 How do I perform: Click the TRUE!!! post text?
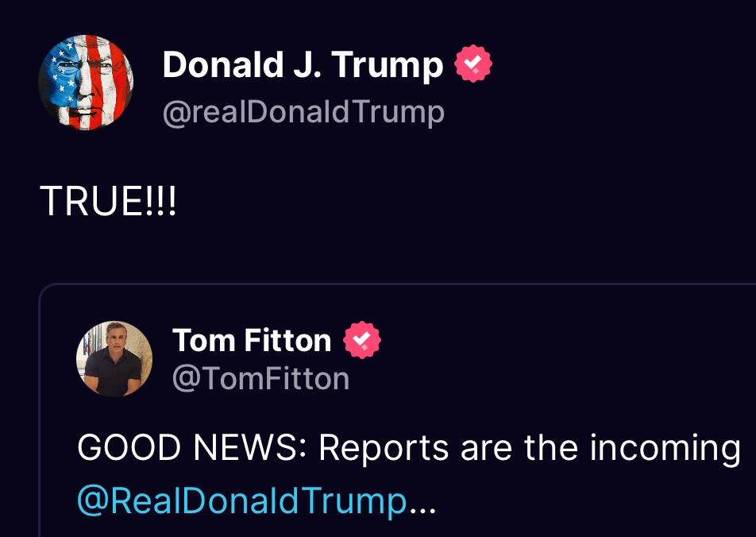tap(108, 203)
